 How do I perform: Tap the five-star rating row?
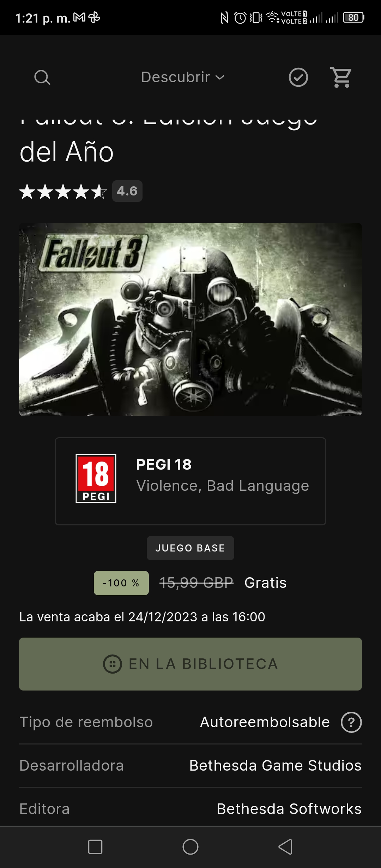pyautogui.click(x=63, y=192)
